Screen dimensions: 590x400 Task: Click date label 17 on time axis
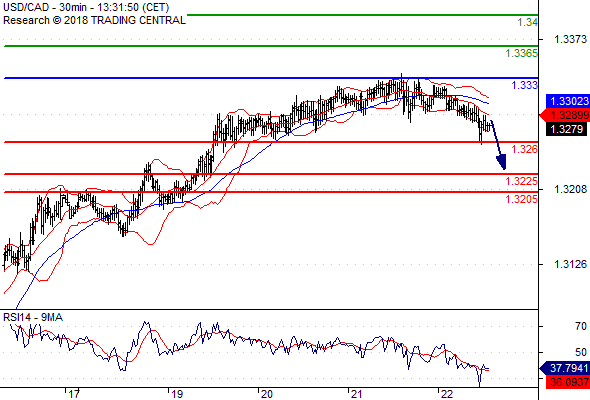74,394
